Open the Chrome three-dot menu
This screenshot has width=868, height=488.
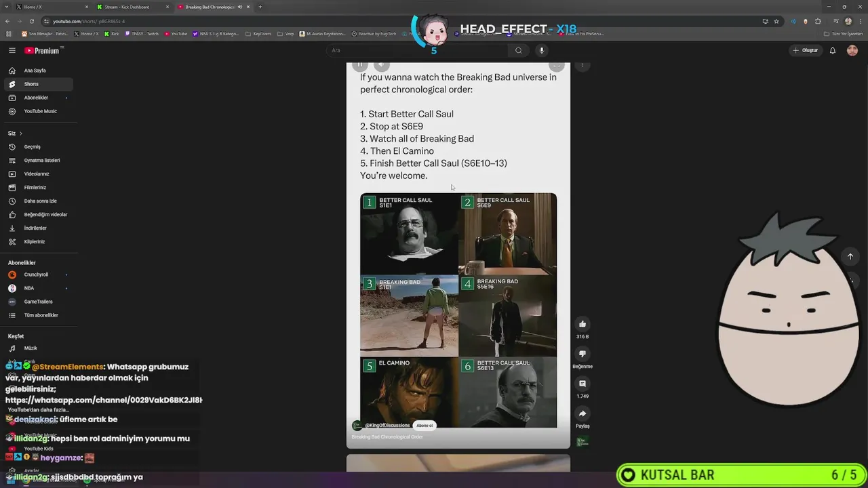pyautogui.click(x=860, y=21)
